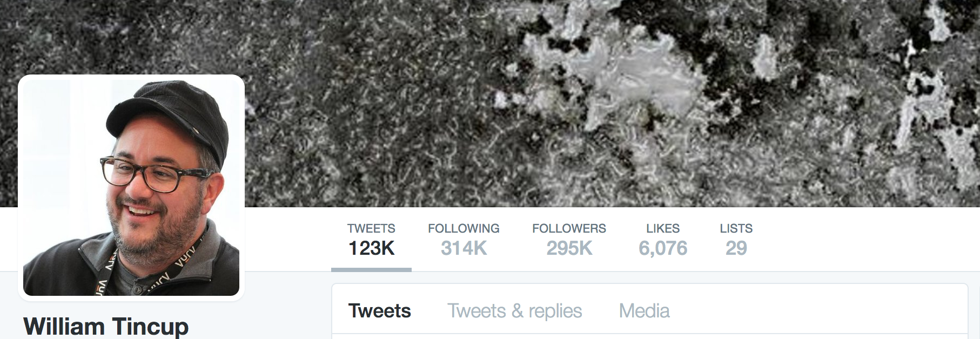Click the active underline beneath TWEETS

pyautogui.click(x=371, y=269)
